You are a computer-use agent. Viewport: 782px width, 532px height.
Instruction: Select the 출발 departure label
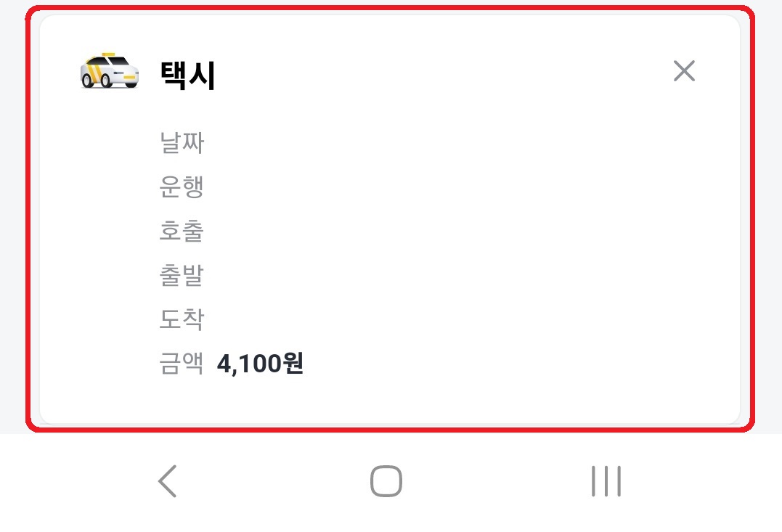tap(181, 274)
